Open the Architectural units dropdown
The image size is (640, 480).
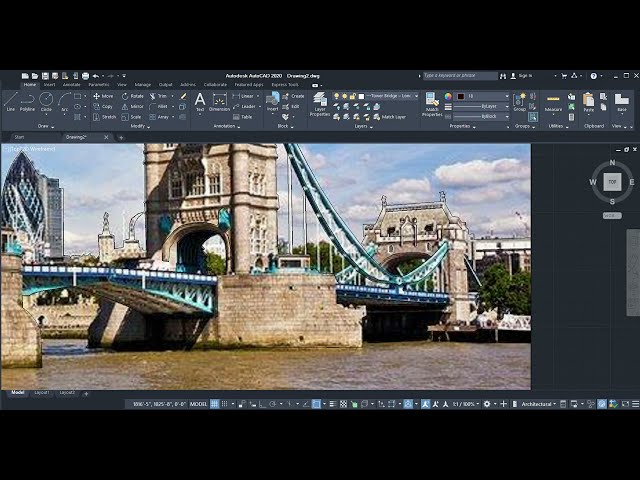pos(539,404)
